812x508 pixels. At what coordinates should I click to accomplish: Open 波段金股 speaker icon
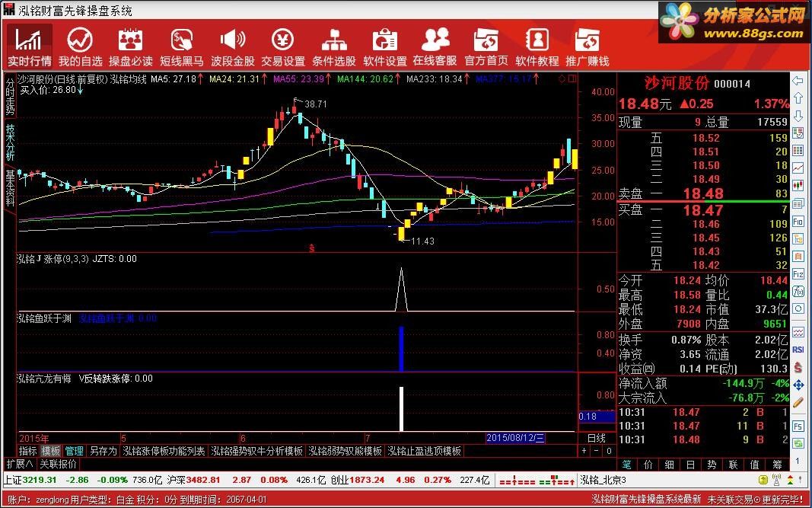(233, 46)
